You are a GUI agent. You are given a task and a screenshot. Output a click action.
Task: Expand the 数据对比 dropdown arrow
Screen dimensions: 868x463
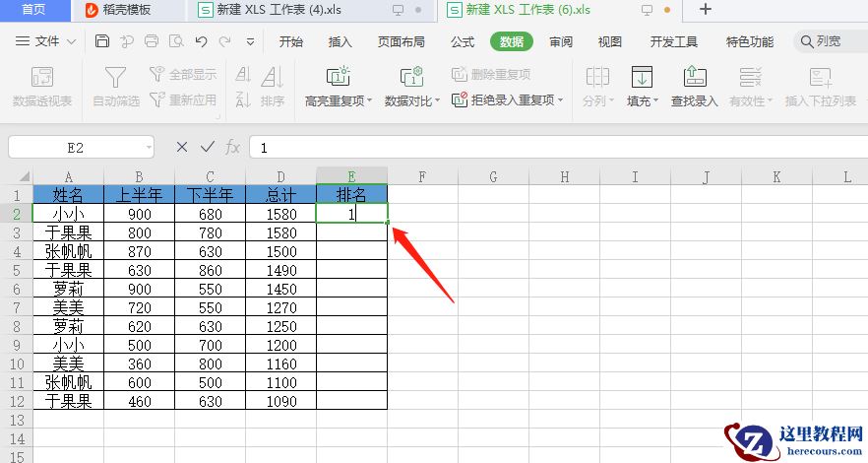437,100
